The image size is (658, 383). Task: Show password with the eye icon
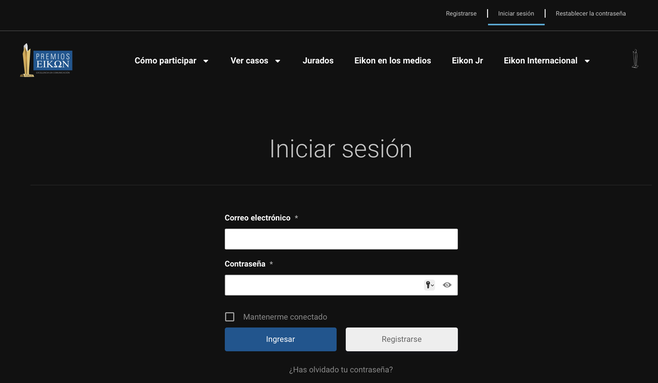[447, 285]
